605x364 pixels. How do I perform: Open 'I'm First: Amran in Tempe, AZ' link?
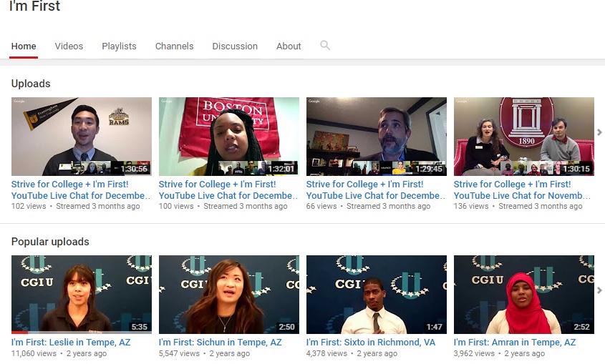coord(515,342)
